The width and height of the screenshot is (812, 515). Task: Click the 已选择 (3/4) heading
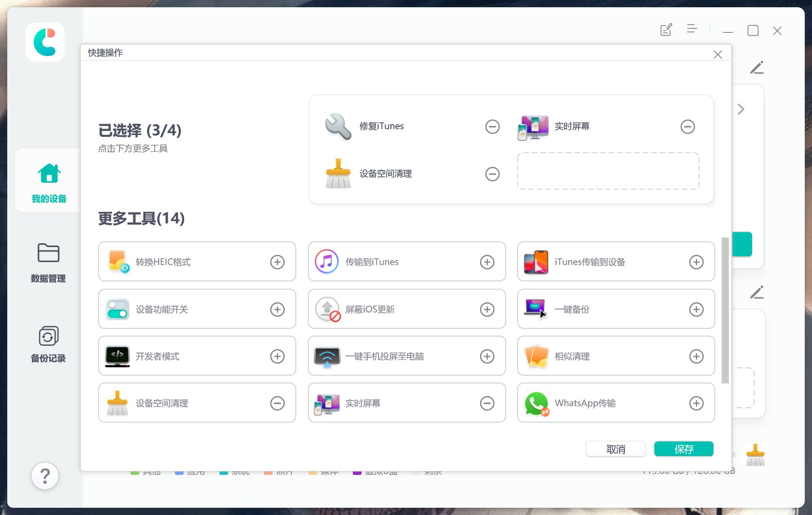click(140, 130)
